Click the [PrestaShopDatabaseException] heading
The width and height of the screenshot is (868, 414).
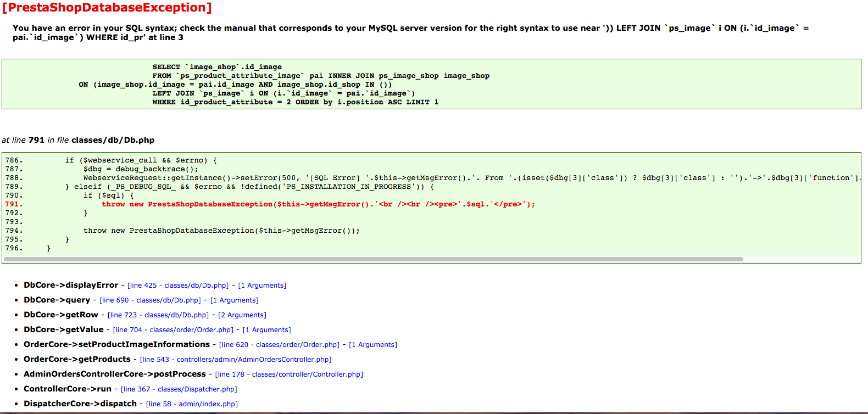(107, 8)
